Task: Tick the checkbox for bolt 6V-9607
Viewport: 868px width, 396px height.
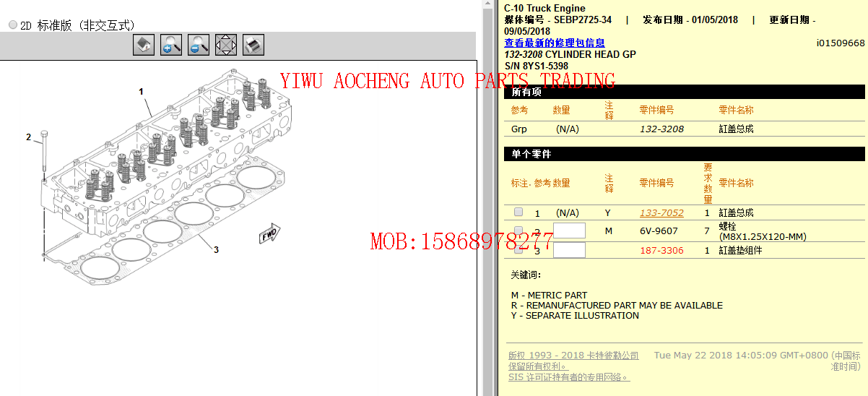Action: (x=518, y=231)
